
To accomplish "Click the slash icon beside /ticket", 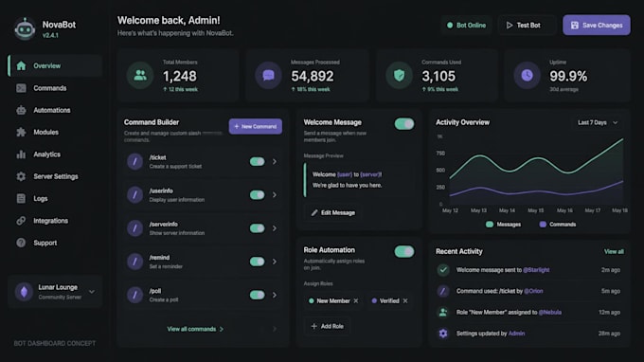I will [x=134, y=161].
